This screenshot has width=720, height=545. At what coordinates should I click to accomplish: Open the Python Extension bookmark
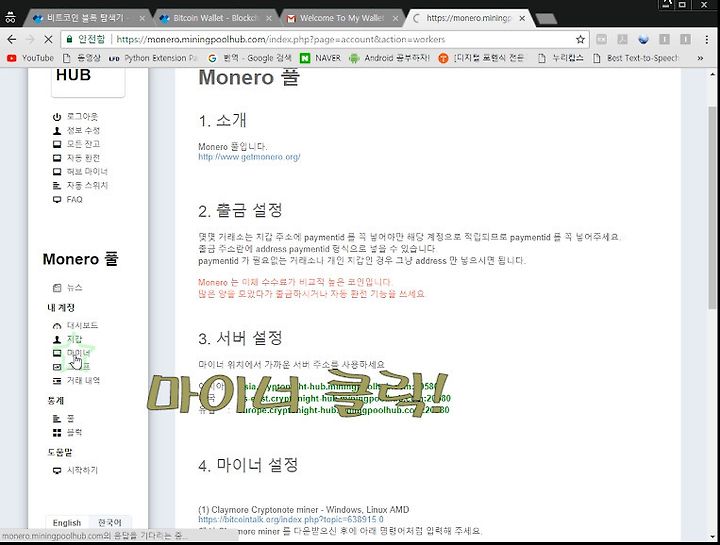coord(153,58)
